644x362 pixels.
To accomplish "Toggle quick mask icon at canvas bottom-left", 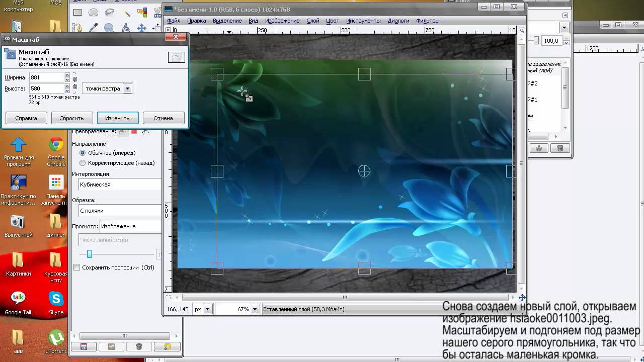I will click(169, 298).
